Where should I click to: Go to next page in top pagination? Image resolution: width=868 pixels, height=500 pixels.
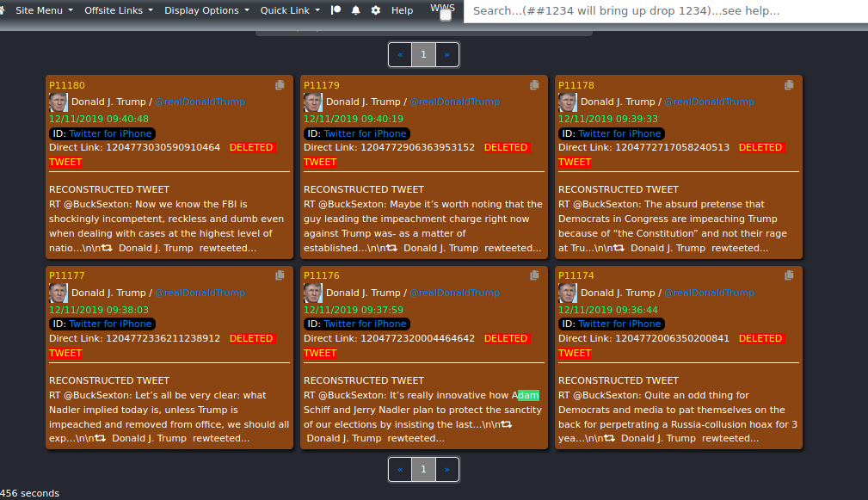pyautogui.click(x=446, y=54)
